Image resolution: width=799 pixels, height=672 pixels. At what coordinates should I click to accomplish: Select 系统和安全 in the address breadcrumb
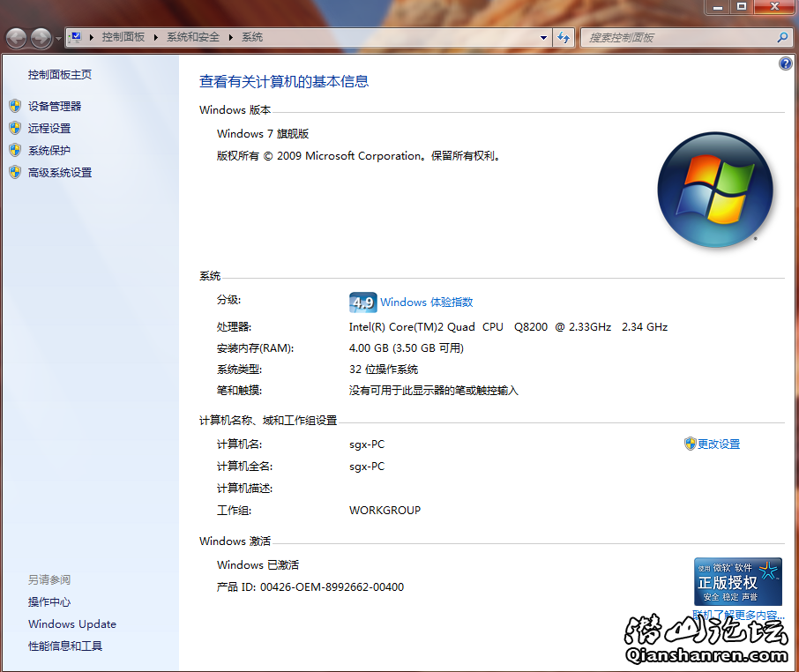(x=193, y=37)
